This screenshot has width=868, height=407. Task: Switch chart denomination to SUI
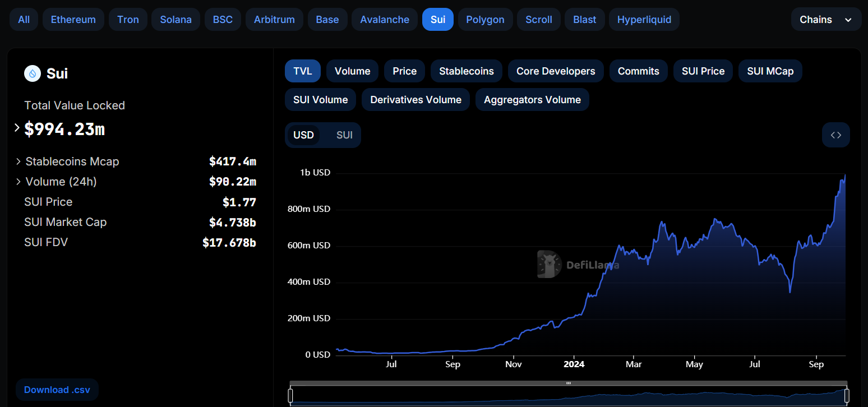click(x=344, y=135)
